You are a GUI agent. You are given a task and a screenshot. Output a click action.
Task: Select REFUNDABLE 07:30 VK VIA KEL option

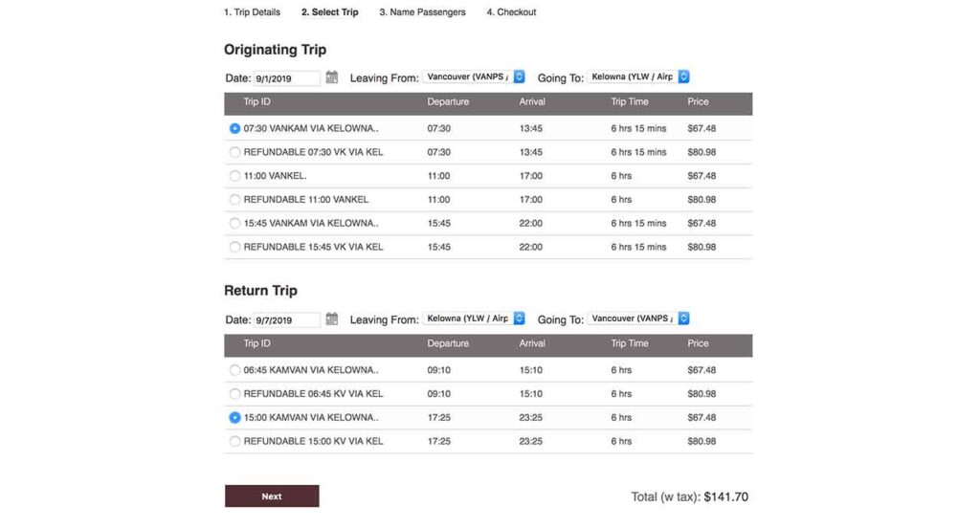click(235, 152)
